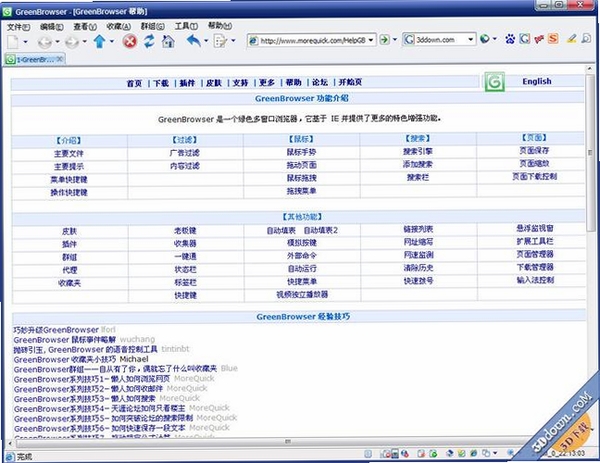Click the magnifier find icon at toolbar end
Screen dimensions: 600x463
tap(586, 38)
